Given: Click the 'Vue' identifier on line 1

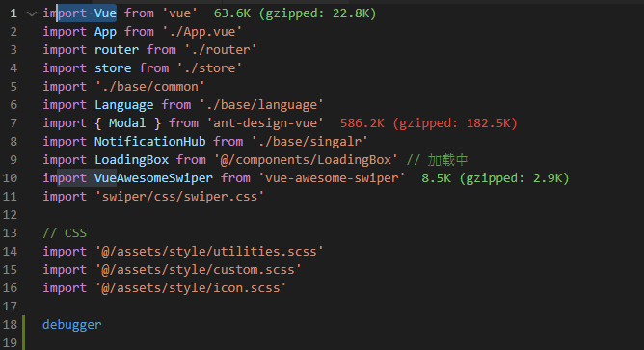Looking at the screenshot, I should coord(105,13).
